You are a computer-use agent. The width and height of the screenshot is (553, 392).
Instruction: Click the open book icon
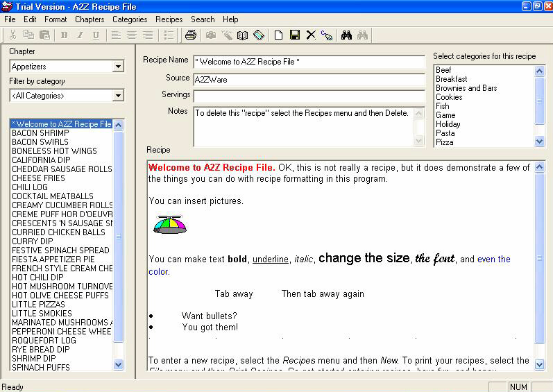click(243, 35)
